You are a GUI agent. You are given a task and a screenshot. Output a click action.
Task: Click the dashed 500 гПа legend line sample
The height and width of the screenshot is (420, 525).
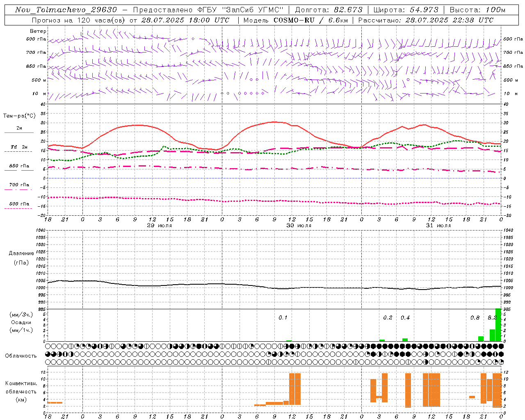pos(18,208)
